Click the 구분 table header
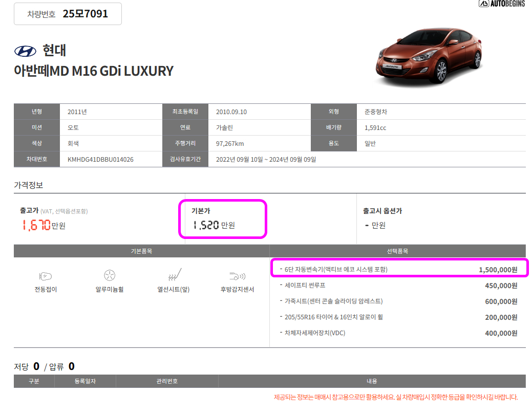Screen dimensions: 532x415 [34, 381]
